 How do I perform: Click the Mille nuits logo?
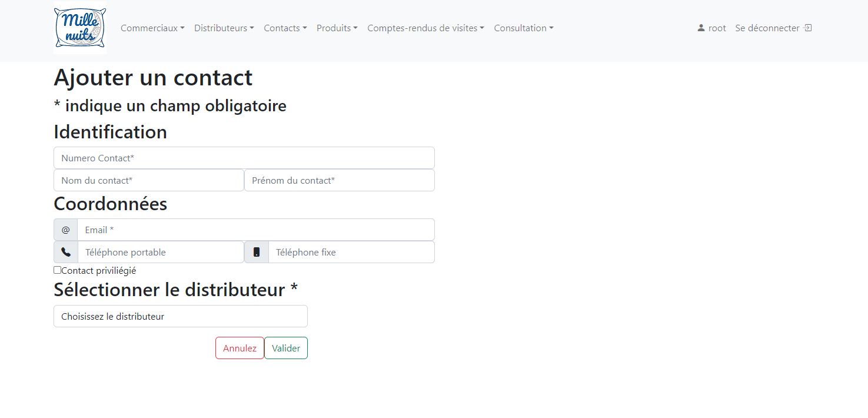click(80, 28)
